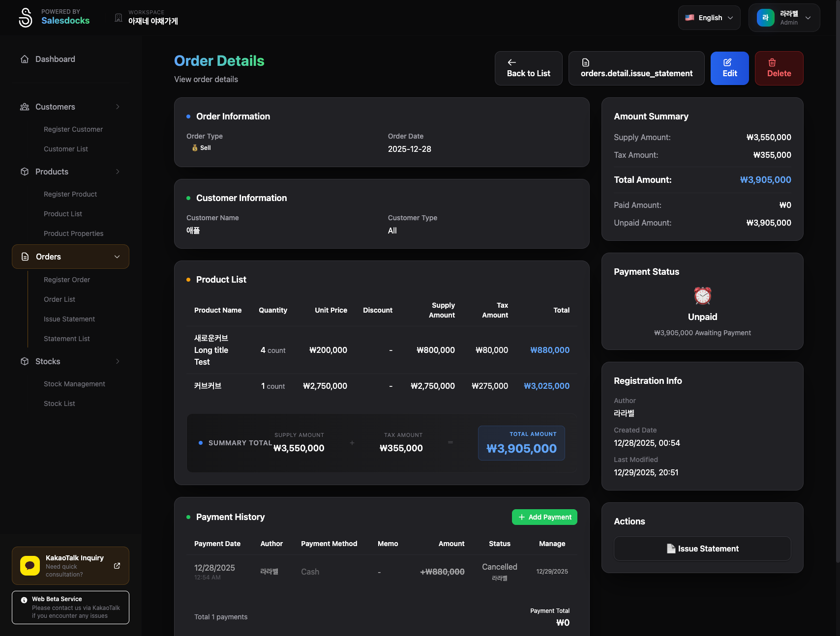840x636 pixels.
Task: Click the document icon next to orders.detail.issue_statement
Action: pyautogui.click(x=585, y=62)
